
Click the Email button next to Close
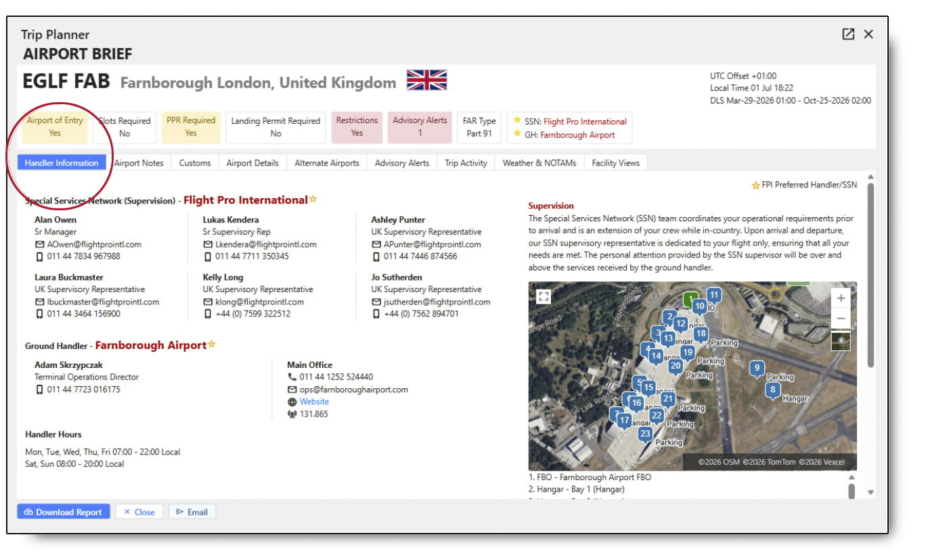click(192, 512)
